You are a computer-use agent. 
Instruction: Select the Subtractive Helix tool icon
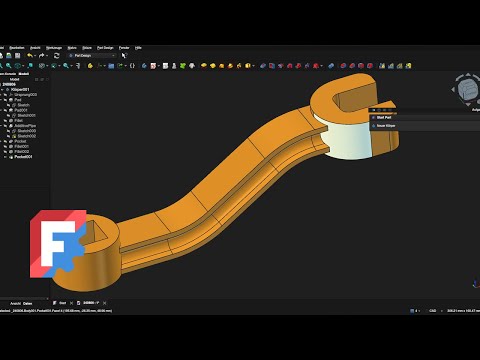click(x=307, y=66)
